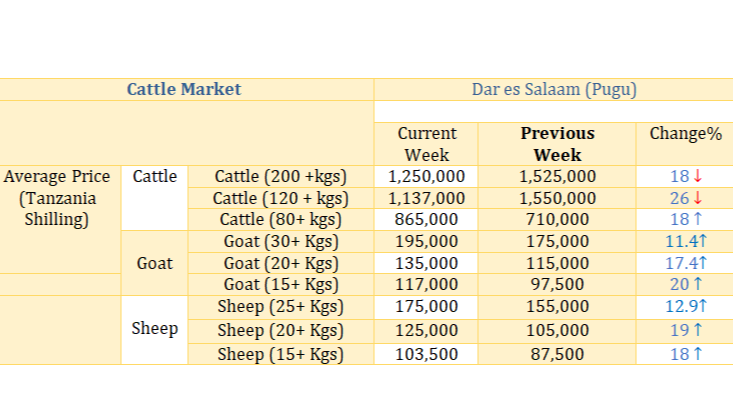Select the Previous Week column header
The image size is (733, 412).
pos(557,144)
